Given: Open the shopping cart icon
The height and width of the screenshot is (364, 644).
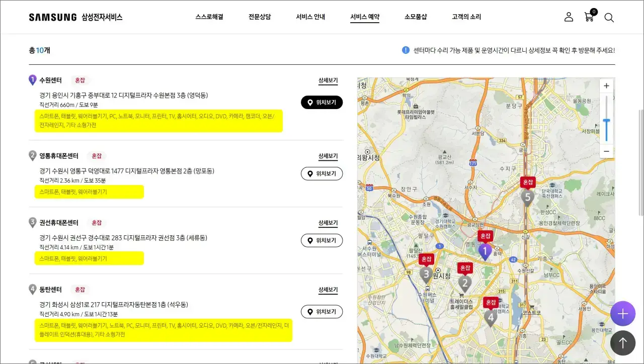Looking at the screenshot, I should click(590, 16).
